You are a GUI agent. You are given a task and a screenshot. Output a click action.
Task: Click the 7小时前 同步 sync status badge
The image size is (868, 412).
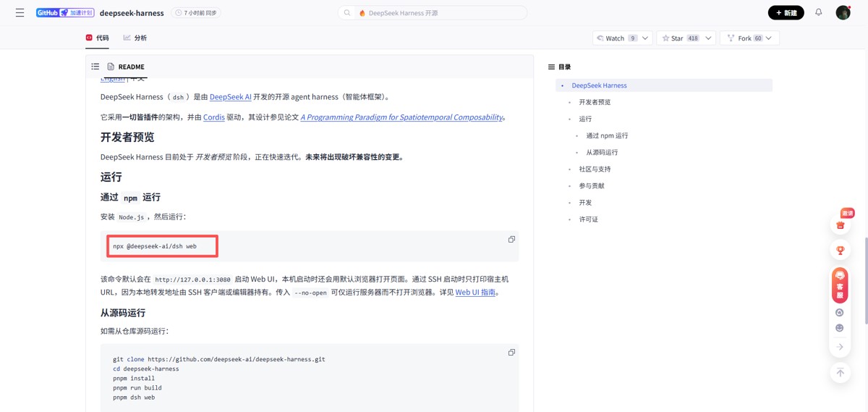click(195, 13)
